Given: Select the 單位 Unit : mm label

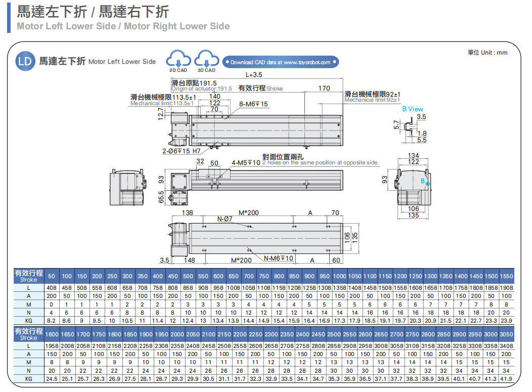Looking at the screenshot, I should coord(487,53).
